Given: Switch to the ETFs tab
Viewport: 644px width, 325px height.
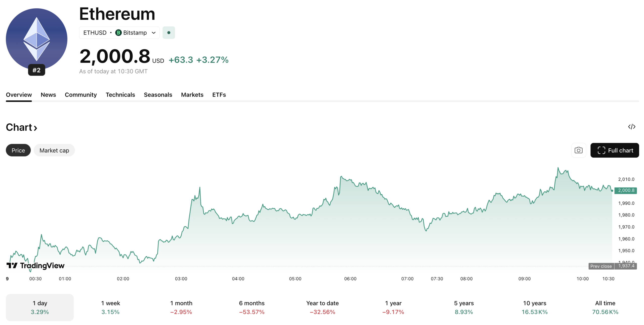Looking at the screenshot, I should click(x=219, y=95).
